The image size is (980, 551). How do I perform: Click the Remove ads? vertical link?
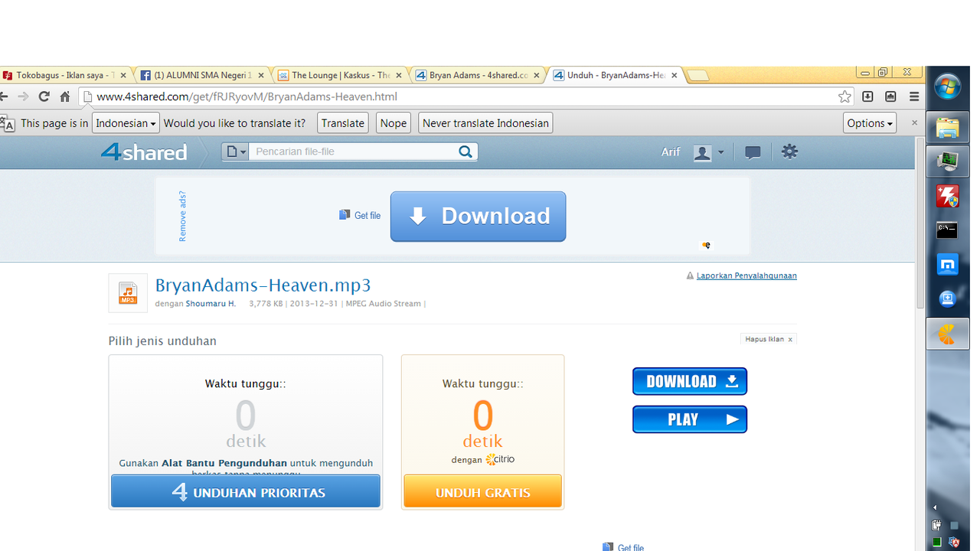(182, 217)
